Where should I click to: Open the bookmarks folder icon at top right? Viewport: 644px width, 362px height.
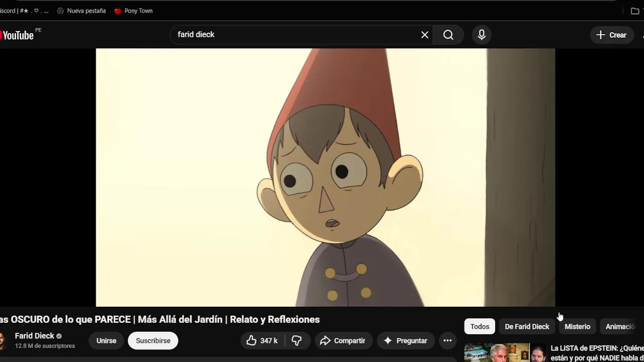[x=635, y=11]
